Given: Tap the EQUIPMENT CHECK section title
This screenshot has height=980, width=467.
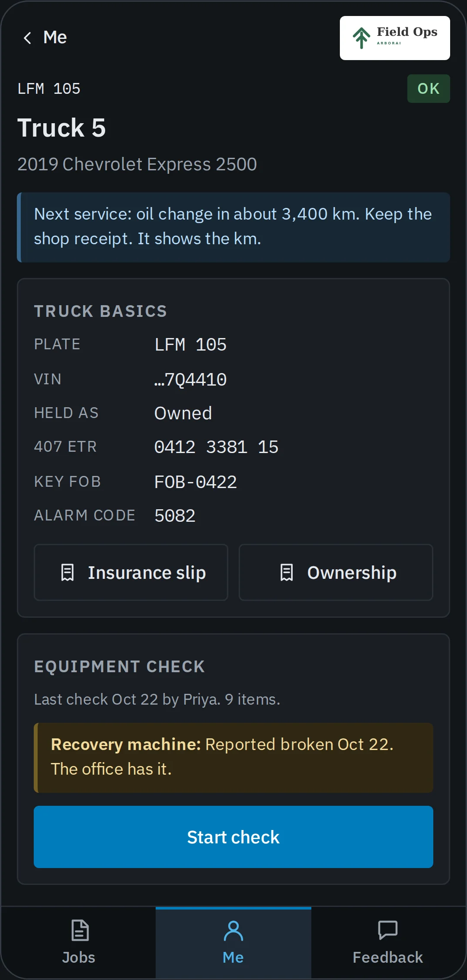Looking at the screenshot, I should click(119, 667).
